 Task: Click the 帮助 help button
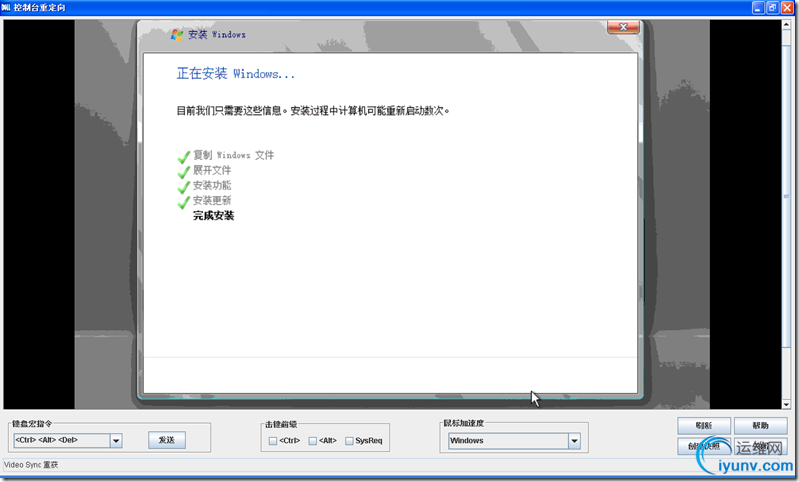760,425
